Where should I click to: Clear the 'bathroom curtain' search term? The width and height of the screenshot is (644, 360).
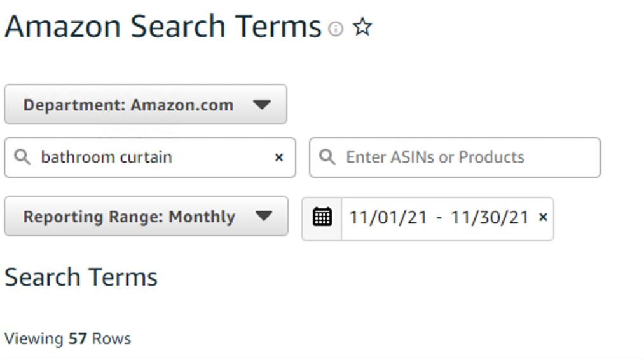[278, 157]
